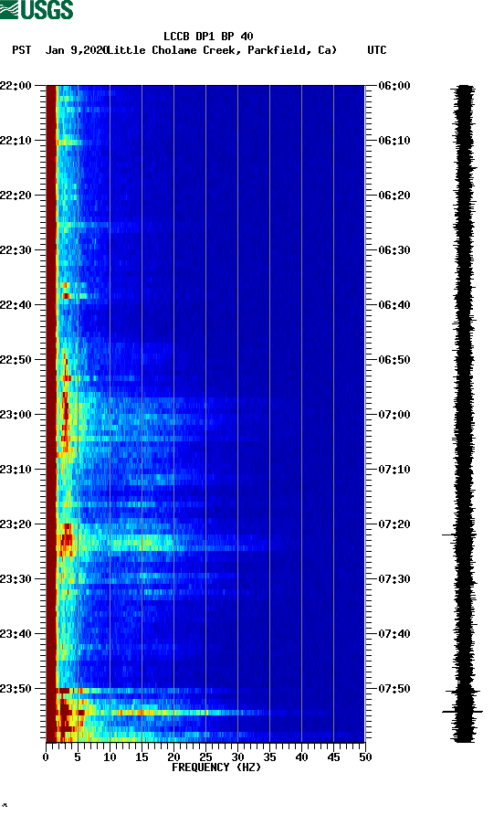Click the 22:30 PST time label

click(x=16, y=250)
